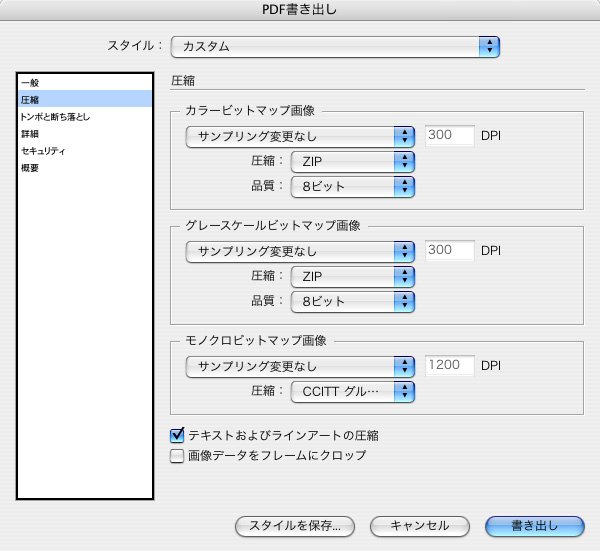The height and width of the screenshot is (551, 600).
Task: Open the スタイル dropdown showing カスタム
Action: (x=335, y=47)
